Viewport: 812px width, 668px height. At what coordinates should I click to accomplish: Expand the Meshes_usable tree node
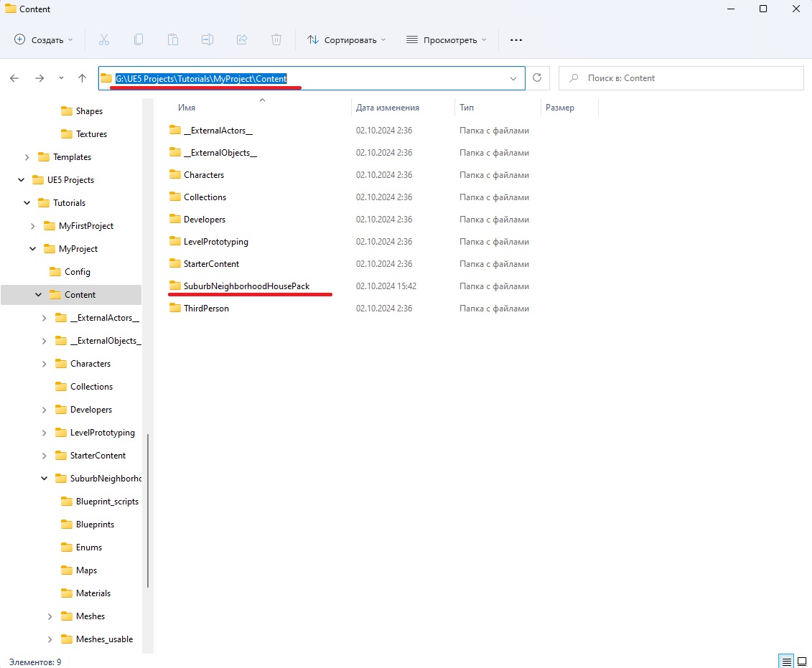coord(50,639)
